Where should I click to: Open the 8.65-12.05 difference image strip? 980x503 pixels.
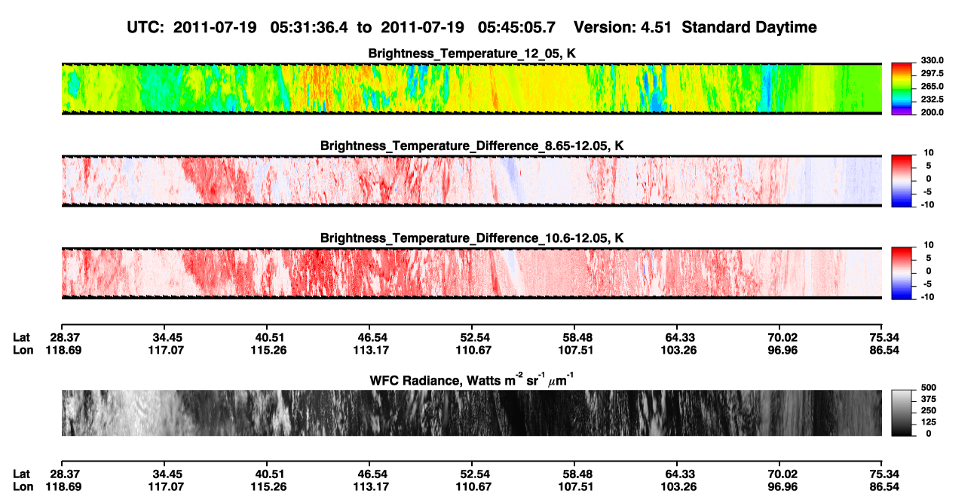[x=472, y=181]
